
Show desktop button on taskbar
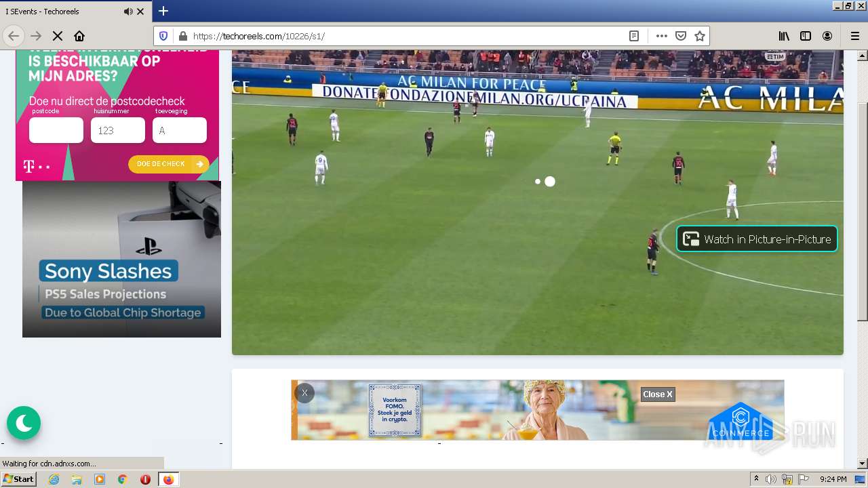861,479
